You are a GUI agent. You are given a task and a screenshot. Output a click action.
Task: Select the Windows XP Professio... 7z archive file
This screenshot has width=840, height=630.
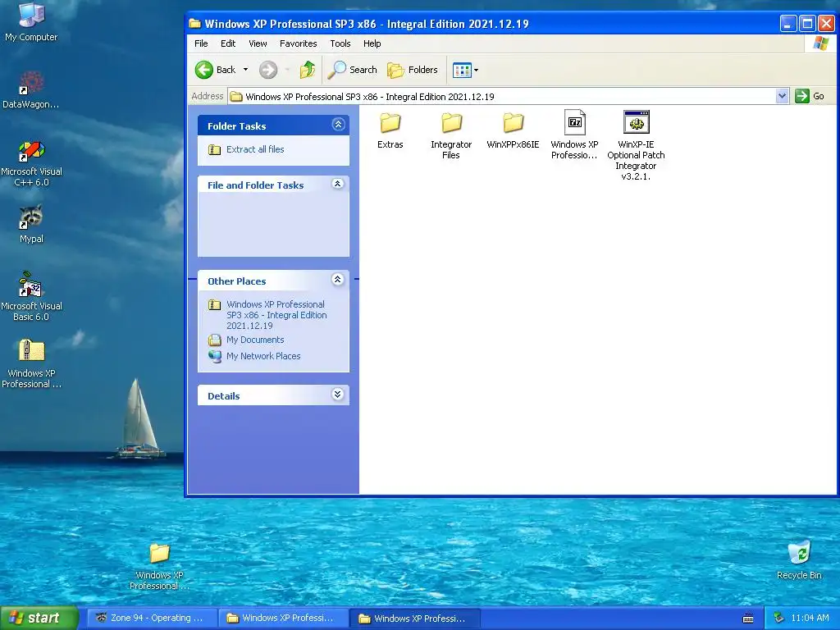[x=574, y=135]
